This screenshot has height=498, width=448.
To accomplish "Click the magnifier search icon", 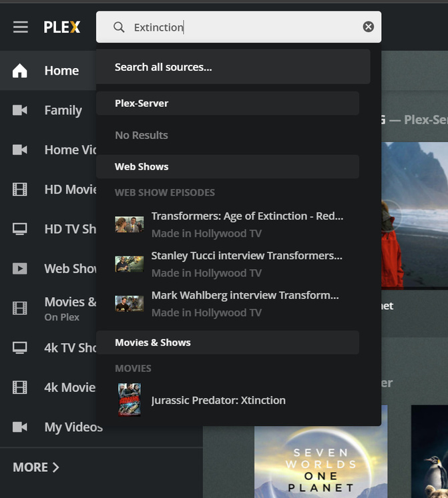I will click(x=119, y=27).
